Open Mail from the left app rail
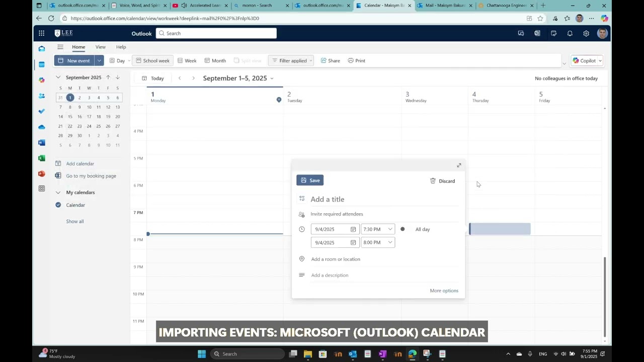Image resolution: width=644 pixels, height=362 pixels. [42, 49]
